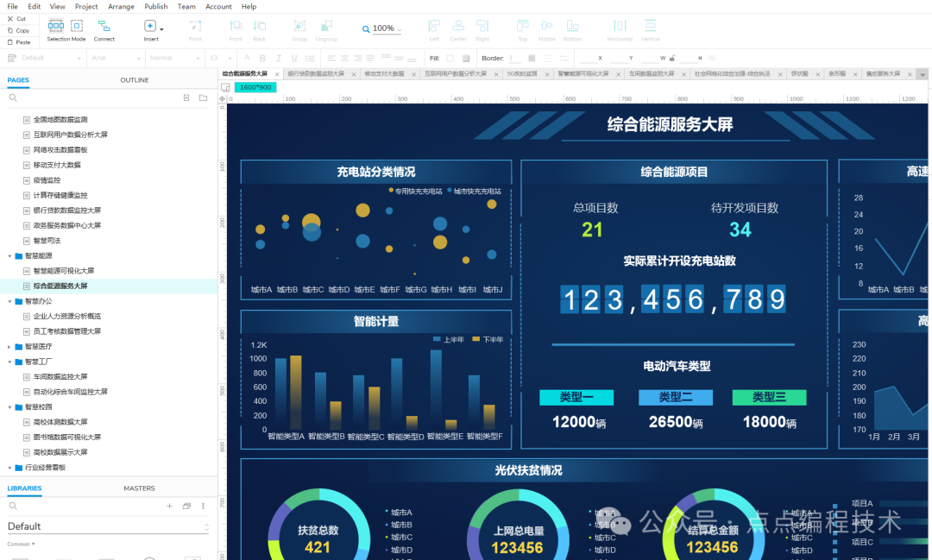Click the 1600*900 adaptive view button
Viewport: 932px width, 560px height.
255,87
